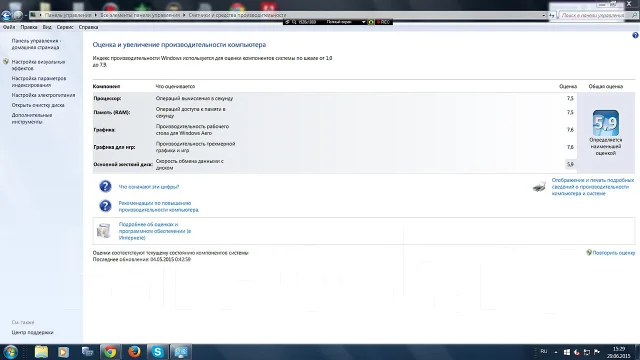
Task: Open Открыть очистку диска link
Action: click(x=38, y=105)
